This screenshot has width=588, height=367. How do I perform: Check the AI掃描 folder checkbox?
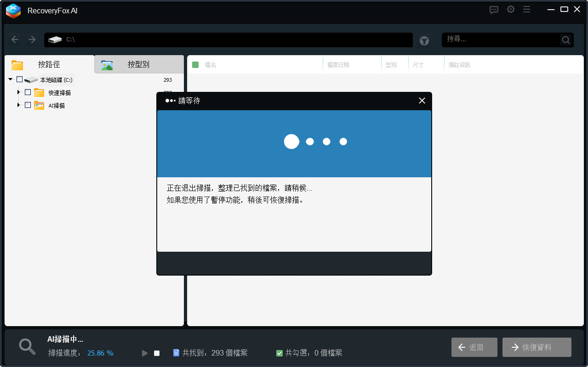28,105
